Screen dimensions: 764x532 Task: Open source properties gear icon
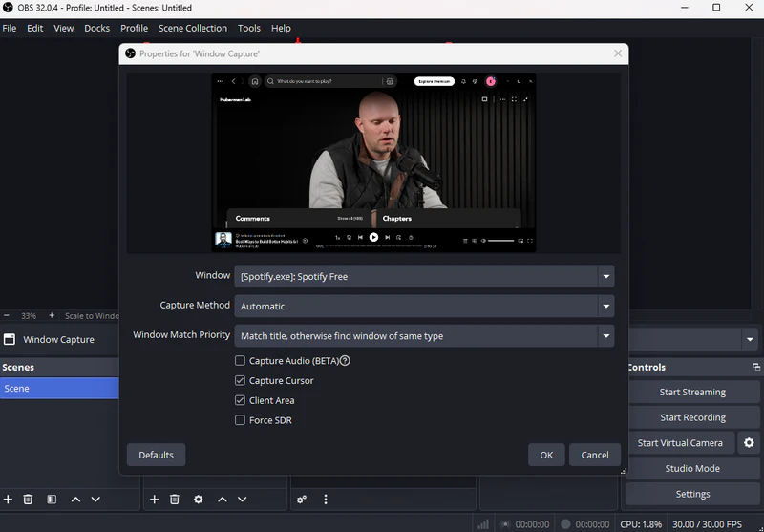click(199, 500)
